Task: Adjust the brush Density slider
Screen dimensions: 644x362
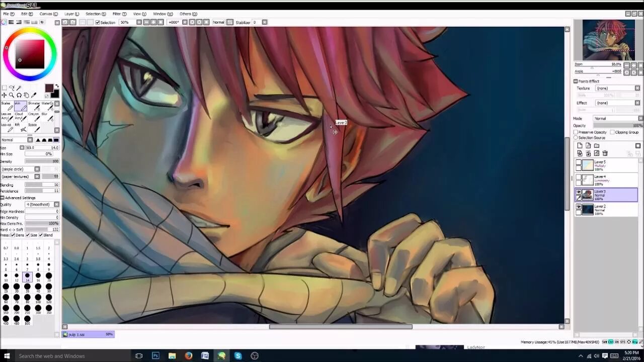Action: point(42,161)
